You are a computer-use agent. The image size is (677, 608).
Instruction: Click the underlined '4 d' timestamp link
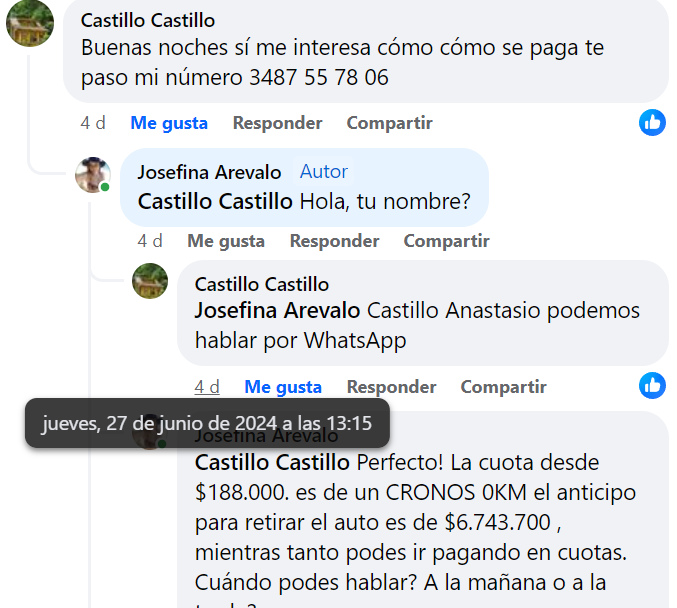(207, 387)
